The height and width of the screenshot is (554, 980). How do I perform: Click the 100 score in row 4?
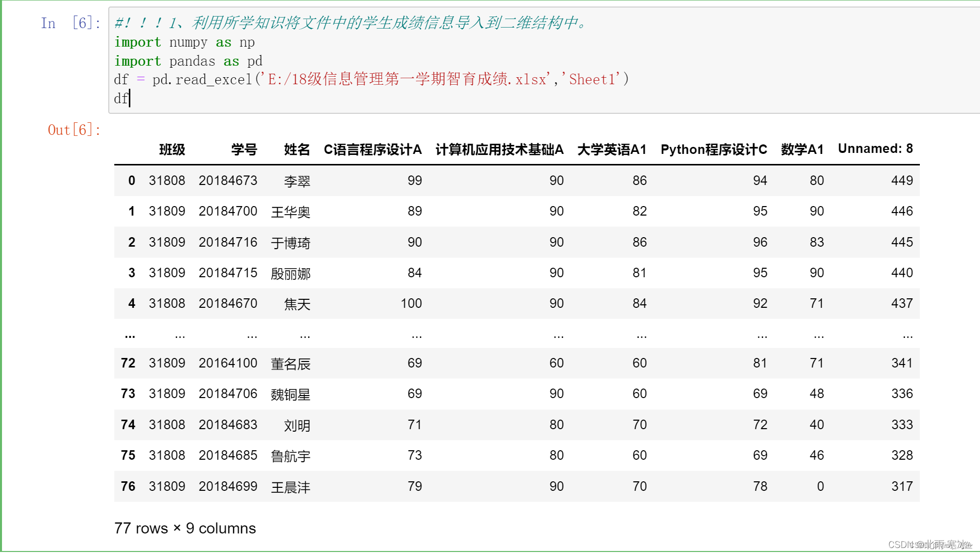(411, 303)
